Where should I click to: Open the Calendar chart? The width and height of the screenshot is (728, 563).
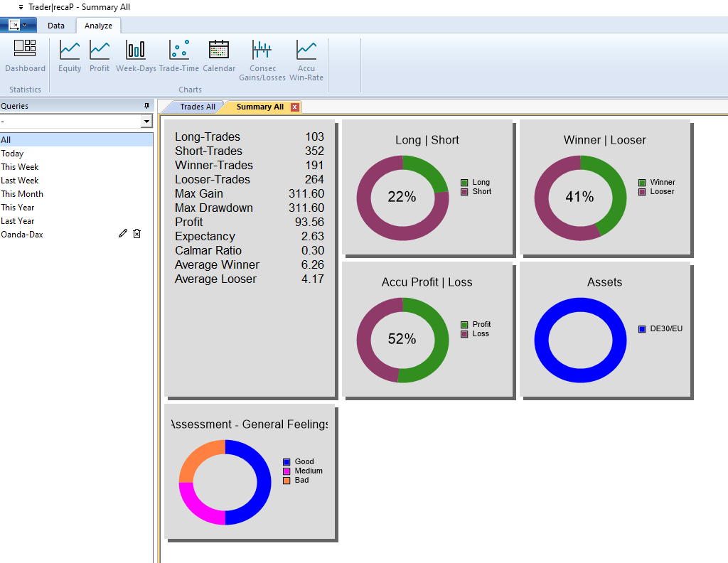pos(219,56)
